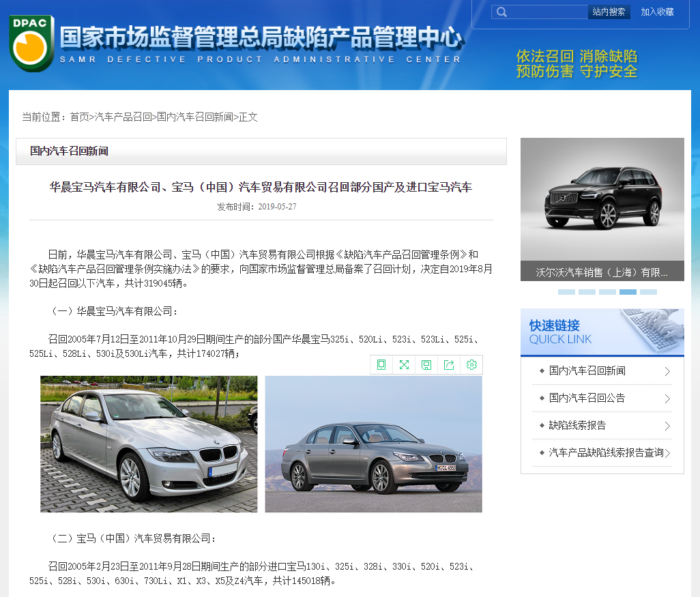Click the fullscreen expand arrows icon
Screen dimensions: 700x597
coord(404,365)
